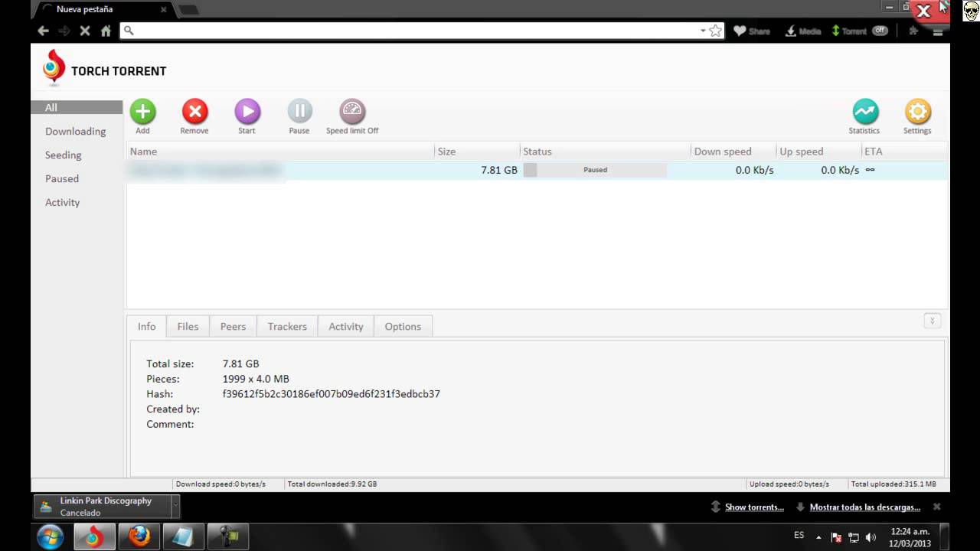The width and height of the screenshot is (980, 551).
Task: Click the Torrent button in browser toolbar
Action: click(849, 31)
